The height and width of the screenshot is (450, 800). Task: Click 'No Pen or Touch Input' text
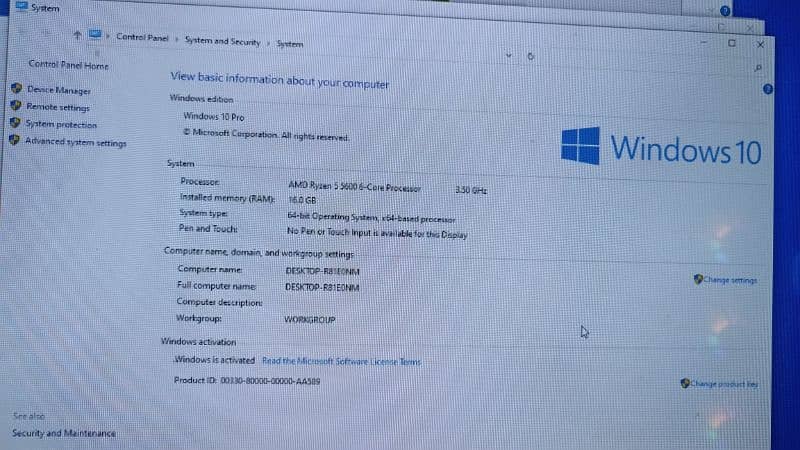[x=377, y=233]
